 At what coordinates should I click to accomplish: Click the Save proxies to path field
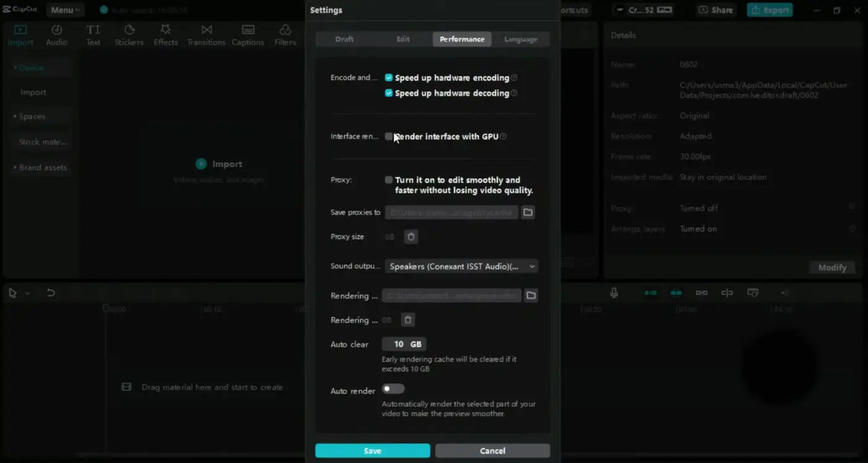click(x=451, y=212)
